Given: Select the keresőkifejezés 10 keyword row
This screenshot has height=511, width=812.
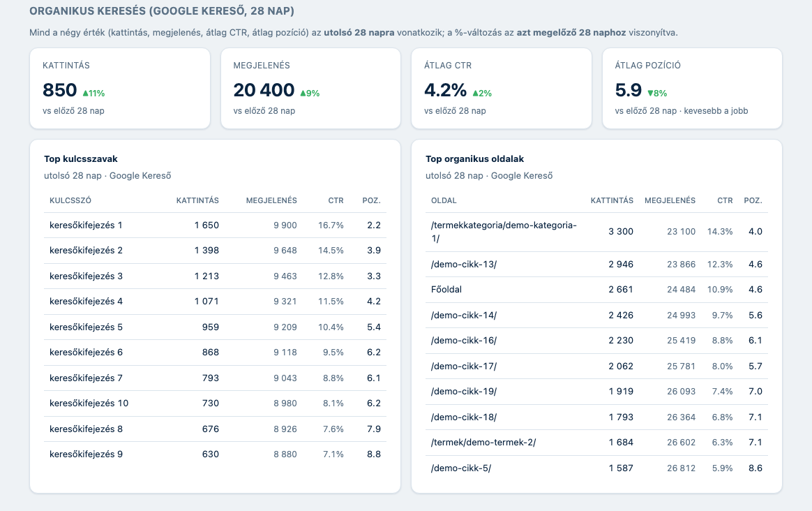Looking at the screenshot, I should click(x=215, y=403).
